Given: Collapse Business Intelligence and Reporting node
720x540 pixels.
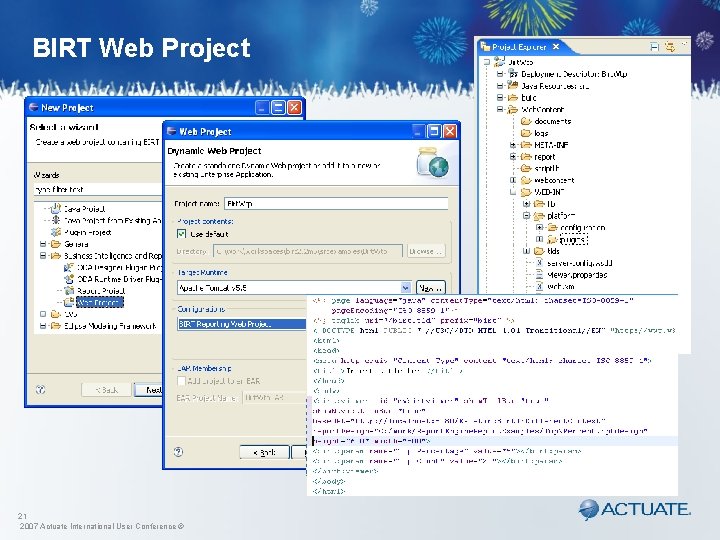Looking at the screenshot, I should [43, 256].
